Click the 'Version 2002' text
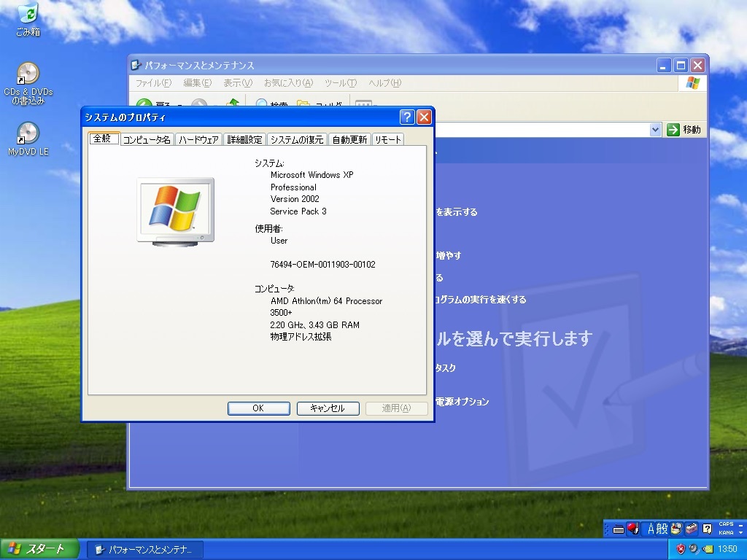747x560 pixels. (295, 198)
